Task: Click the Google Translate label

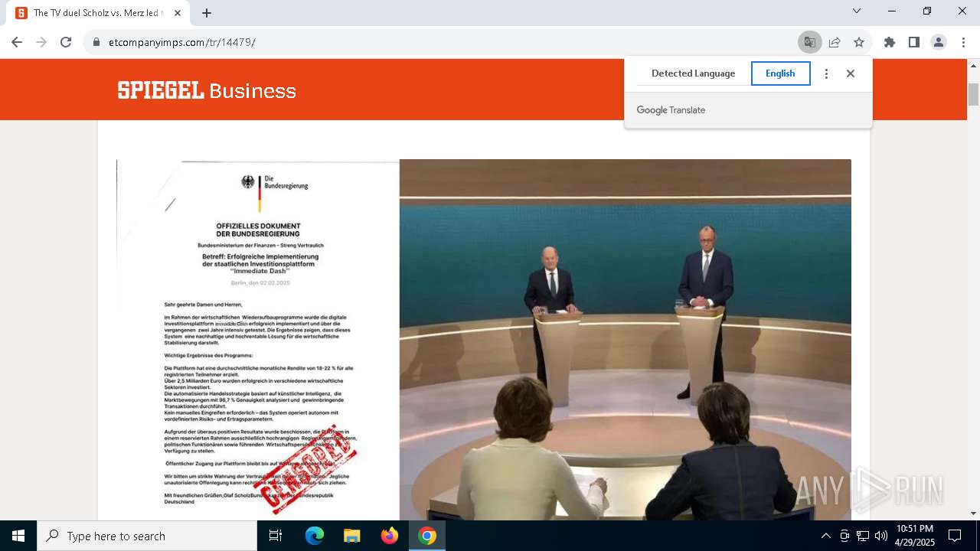Action: [671, 110]
